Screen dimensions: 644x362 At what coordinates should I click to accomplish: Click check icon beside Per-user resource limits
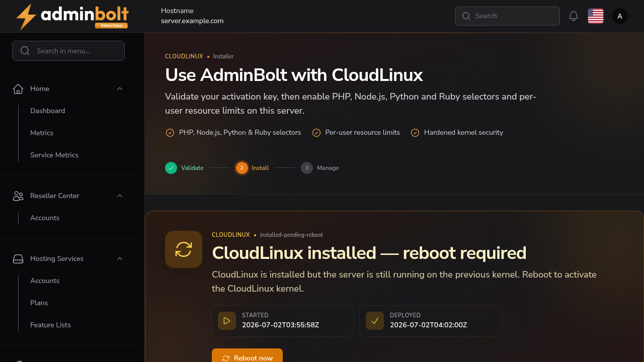pyautogui.click(x=316, y=133)
